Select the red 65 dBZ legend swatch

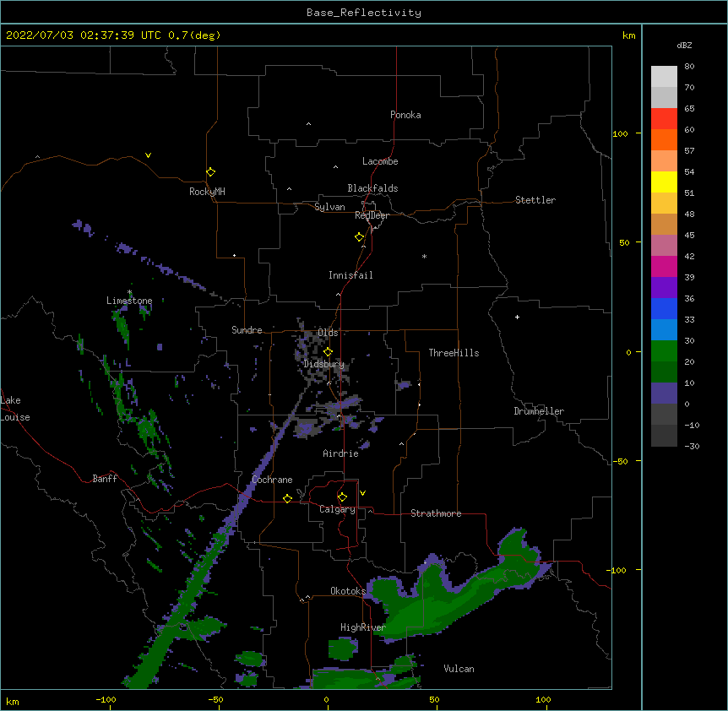coord(664,119)
